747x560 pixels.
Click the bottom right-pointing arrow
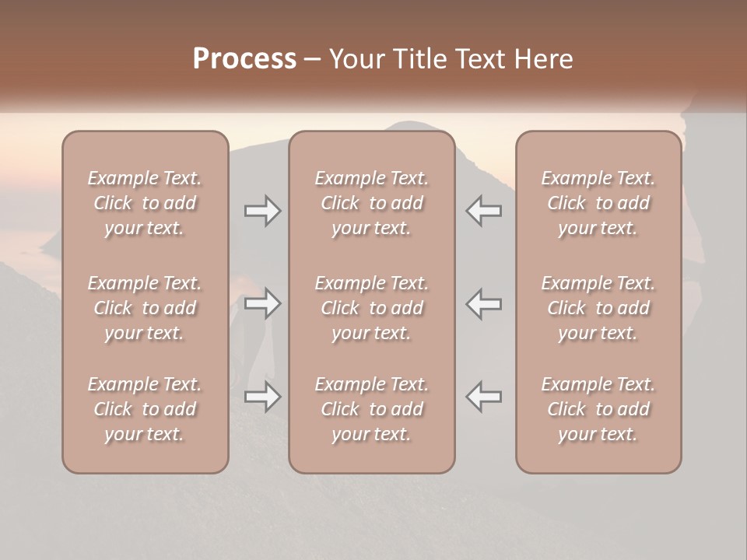coord(262,396)
